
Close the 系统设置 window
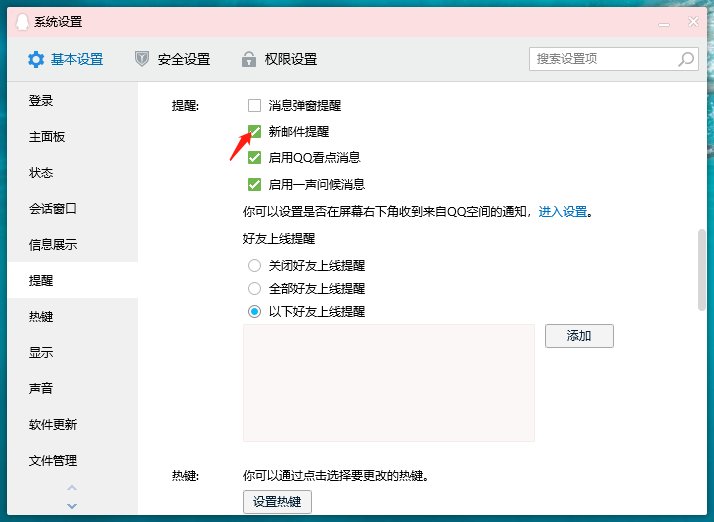click(x=694, y=21)
